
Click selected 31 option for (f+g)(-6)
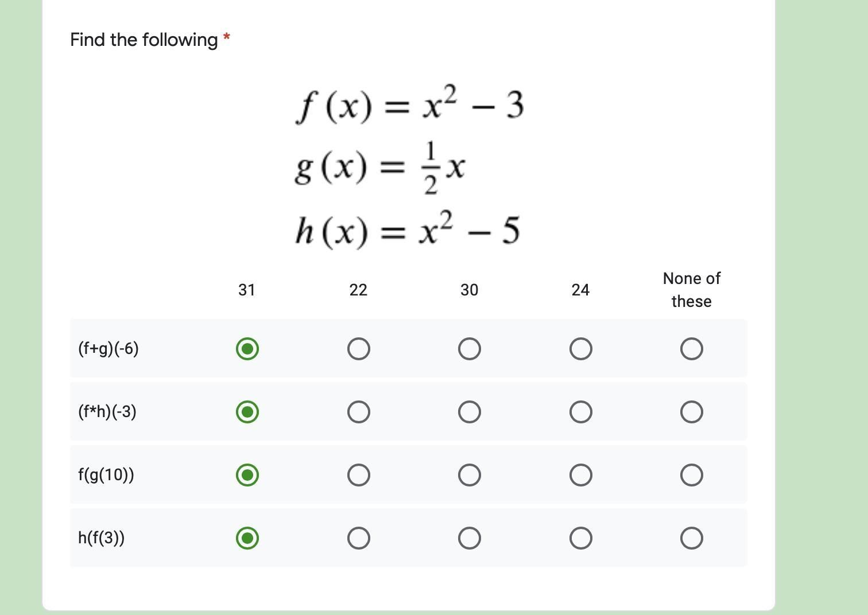point(247,349)
